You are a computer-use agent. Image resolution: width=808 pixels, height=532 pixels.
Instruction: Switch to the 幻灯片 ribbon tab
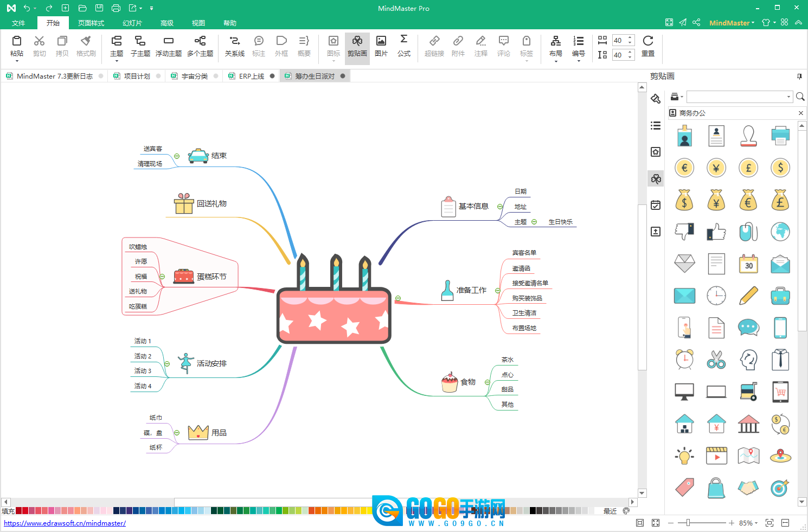tap(132, 23)
